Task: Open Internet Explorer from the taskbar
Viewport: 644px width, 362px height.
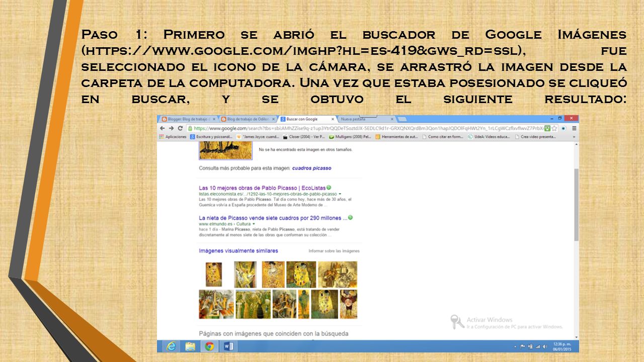Action: coord(171,346)
